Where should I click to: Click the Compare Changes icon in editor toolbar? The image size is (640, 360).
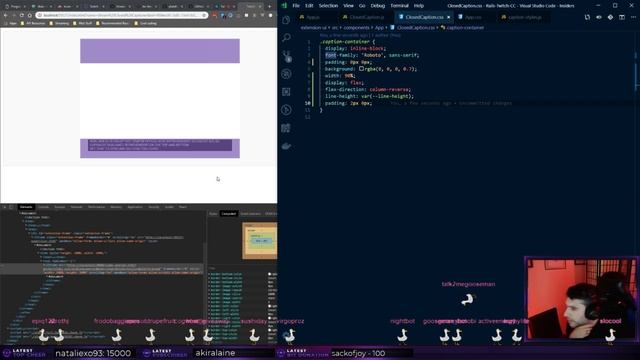coord(587,17)
